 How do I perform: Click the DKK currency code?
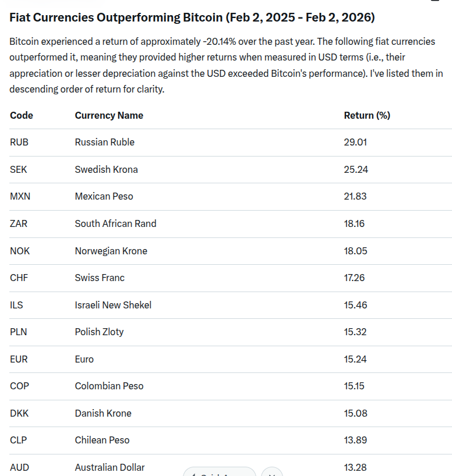click(19, 413)
